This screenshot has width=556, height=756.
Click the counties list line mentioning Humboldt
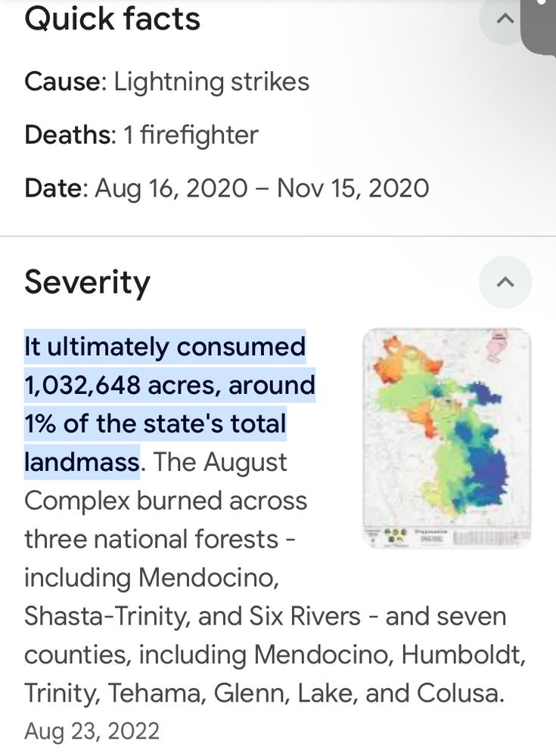pyautogui.click(x=275, y=654)
